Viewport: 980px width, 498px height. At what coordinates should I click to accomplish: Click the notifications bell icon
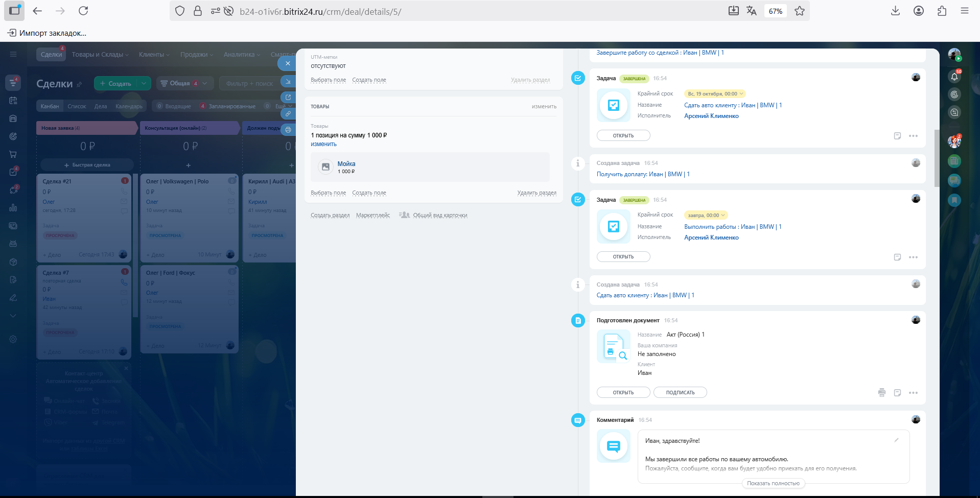point(954,77)
